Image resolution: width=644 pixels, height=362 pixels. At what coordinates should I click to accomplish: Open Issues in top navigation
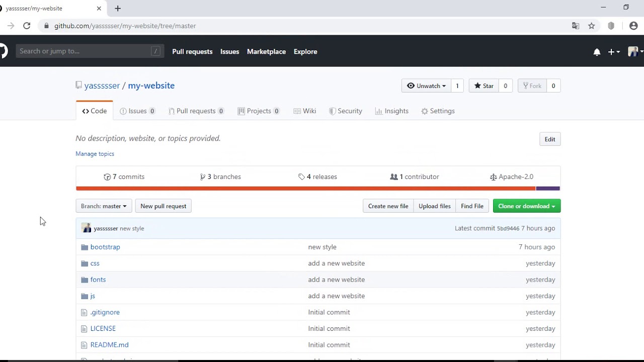pyautogui.click(x=229, y=51)
